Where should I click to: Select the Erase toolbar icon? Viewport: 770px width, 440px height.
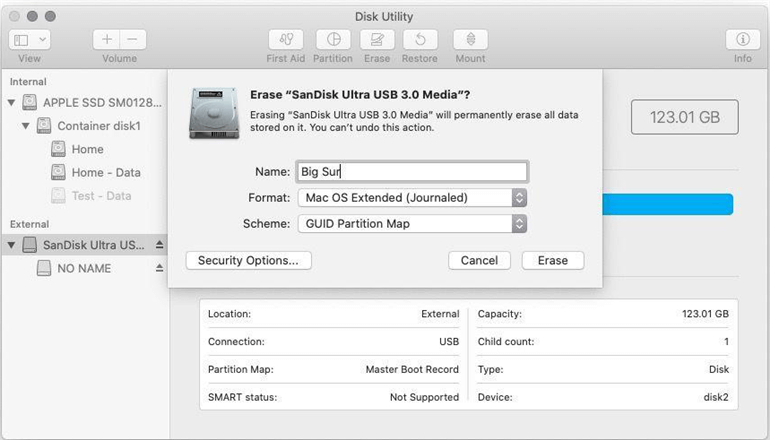(x=377, y=39)
